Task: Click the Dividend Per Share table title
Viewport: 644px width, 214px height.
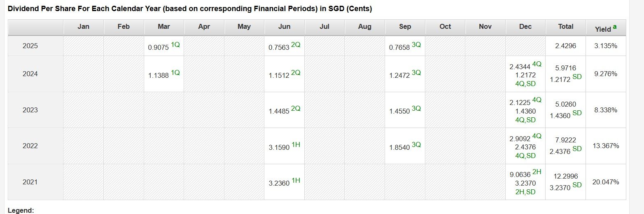Action: click(x=190, y=9)
